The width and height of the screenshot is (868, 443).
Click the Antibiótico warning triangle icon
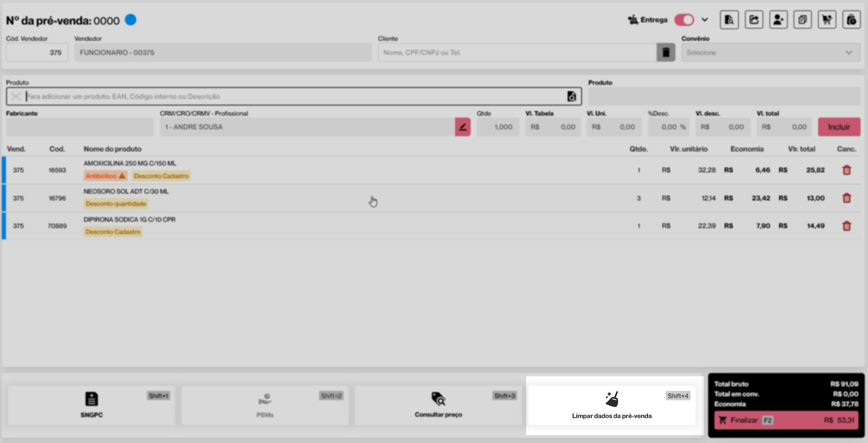(122, 175)
